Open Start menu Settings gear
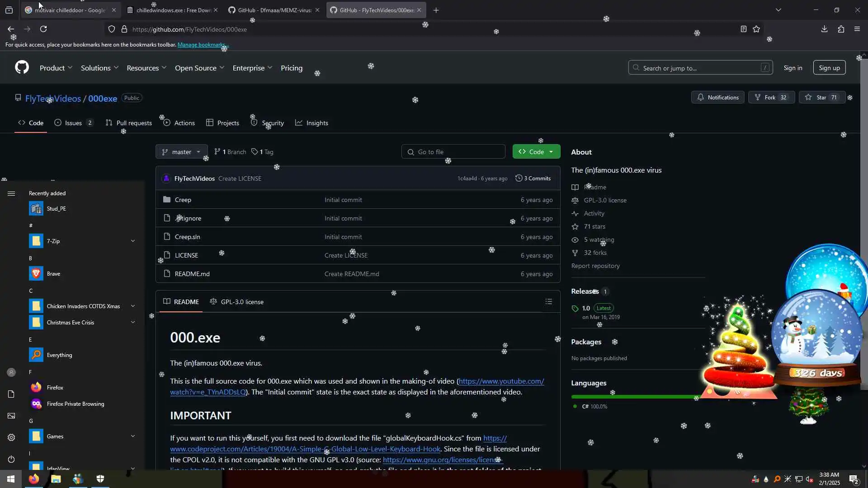This screenshot has height=488, width=868. pyautogui.click(x=11, y=437)
